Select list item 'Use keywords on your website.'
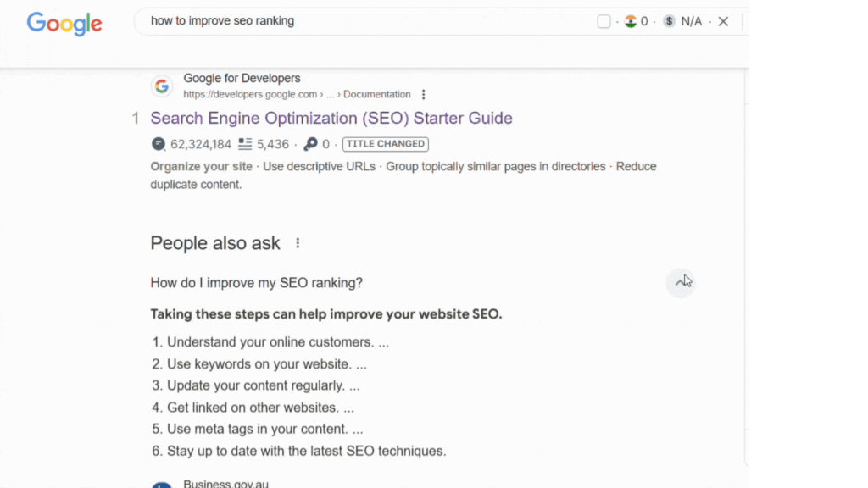868x488 pixels. (x=259, y=364)
